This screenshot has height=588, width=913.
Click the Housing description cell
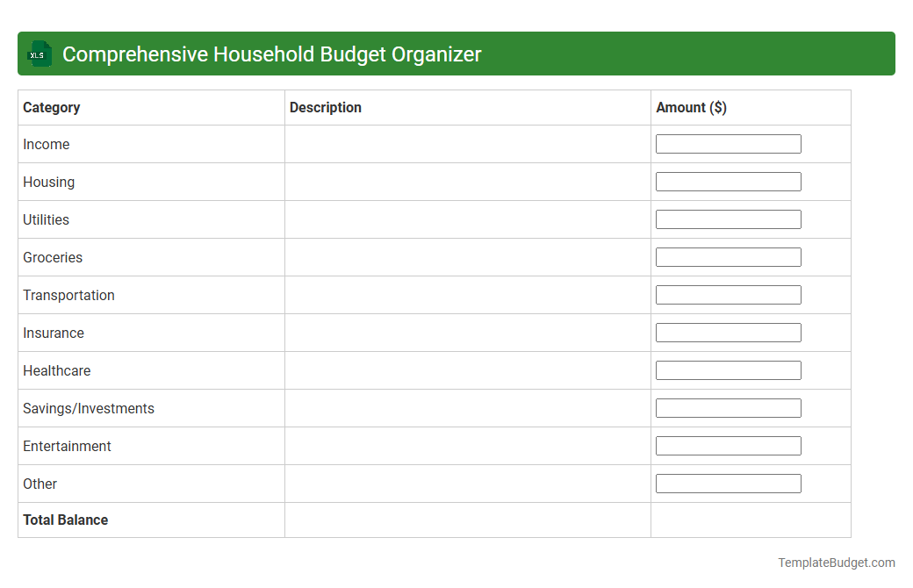tap(465, 182)
